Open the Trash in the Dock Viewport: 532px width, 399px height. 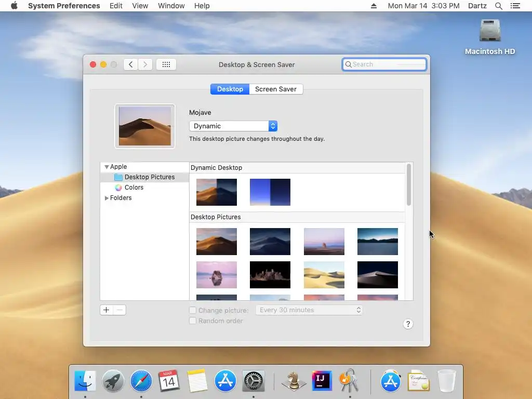pyautogui.click(x=446, y=381)
